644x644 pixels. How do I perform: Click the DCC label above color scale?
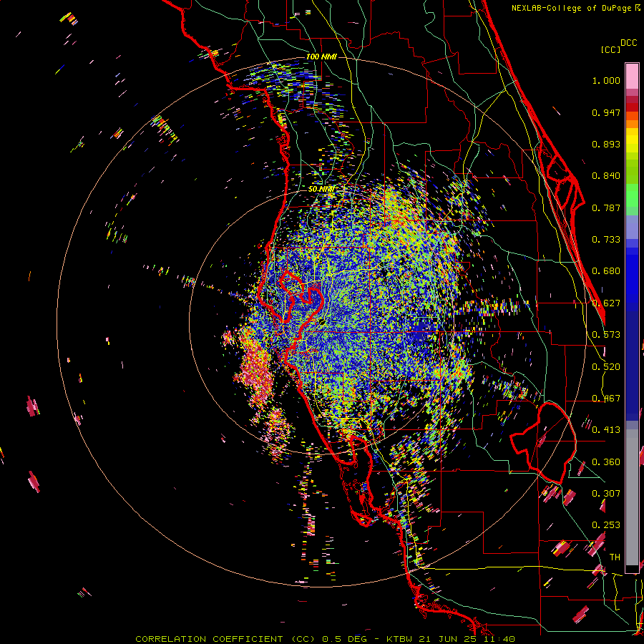tap(628, 43)
